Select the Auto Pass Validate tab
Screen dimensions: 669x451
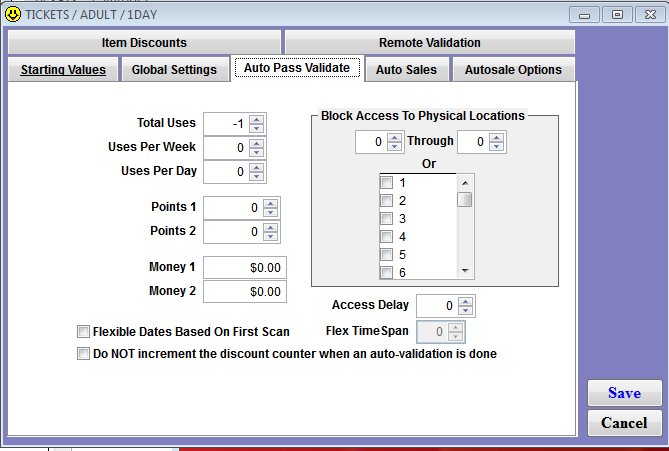click(x=297, y=68)
